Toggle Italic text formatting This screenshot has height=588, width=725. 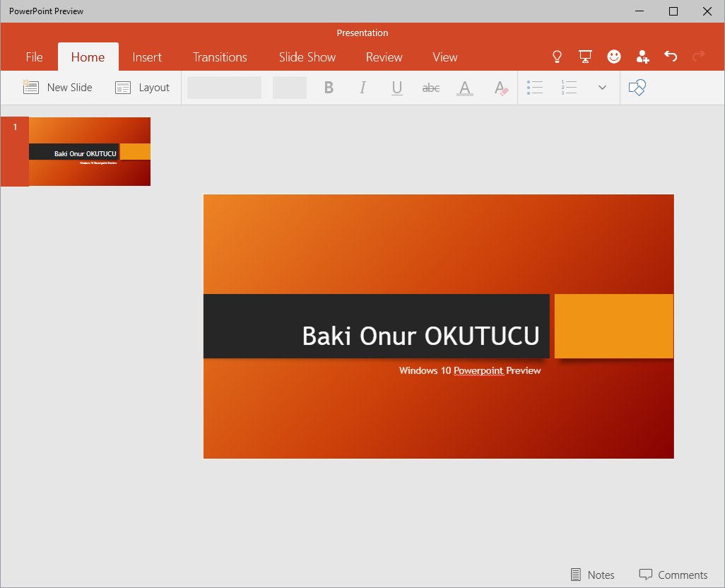tap(363, 88)
